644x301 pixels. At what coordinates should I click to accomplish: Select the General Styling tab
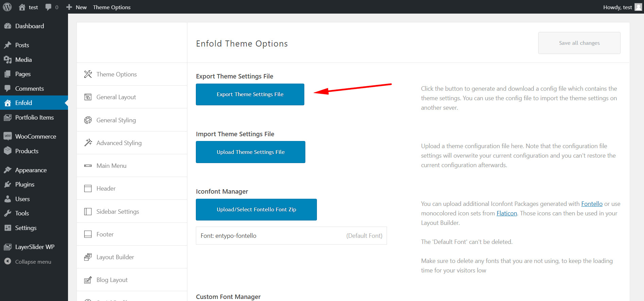click(132, 120)
